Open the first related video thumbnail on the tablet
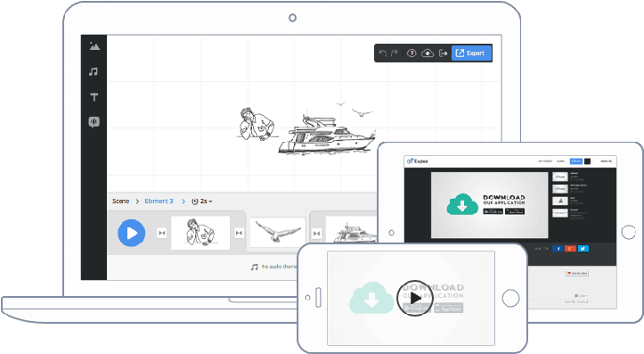This screenshot has width=644, height=354. click(x=560, y=177)
